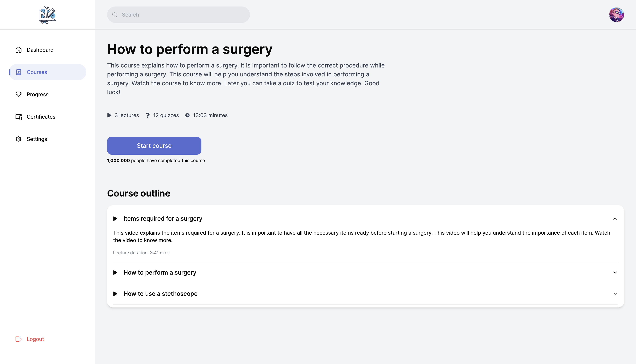Collapse the 'Items required for a surgery' section
The height and width of the screenshot is (364, 636).
615,219
